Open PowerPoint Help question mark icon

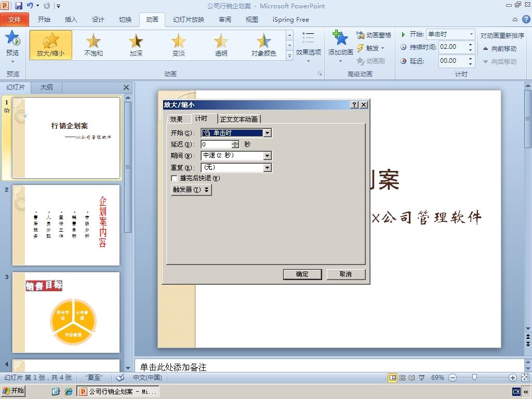coord(526,19)
